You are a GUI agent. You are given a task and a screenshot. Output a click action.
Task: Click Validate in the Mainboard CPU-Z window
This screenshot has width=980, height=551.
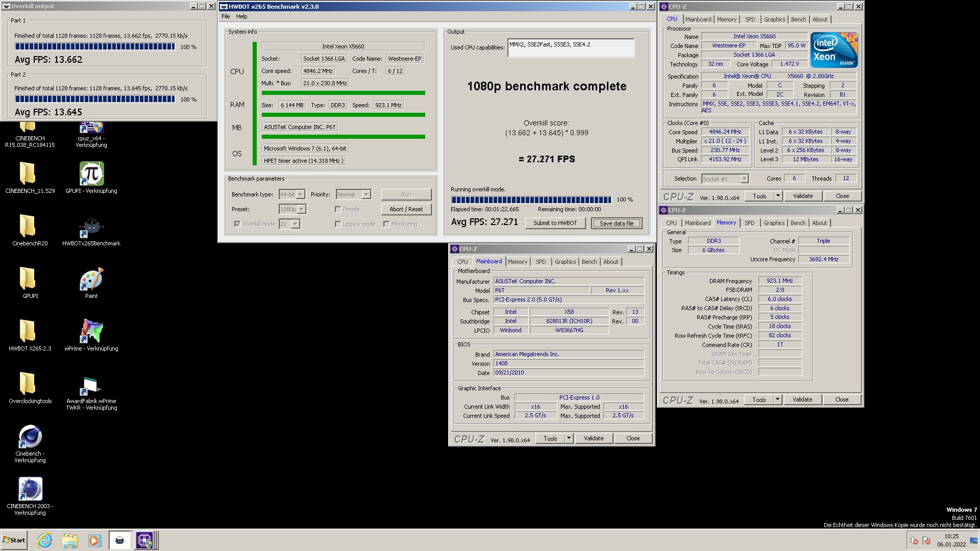click(594, 438)
